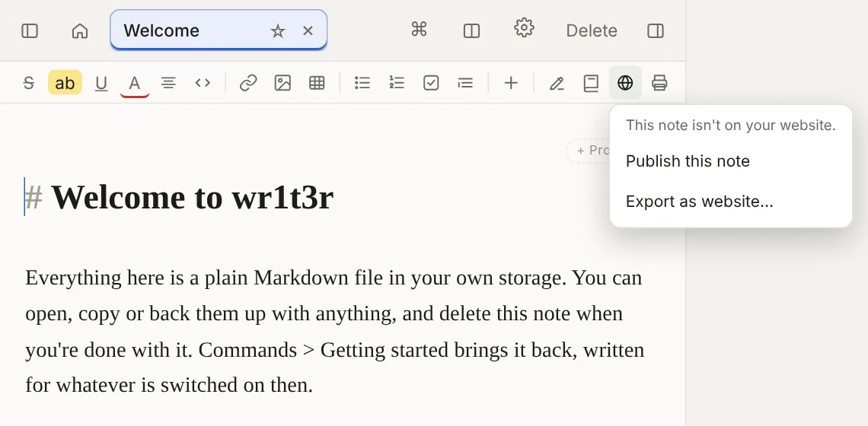The image size is (868, 426).
Task: Insert an image
Action: click(282, 83)
